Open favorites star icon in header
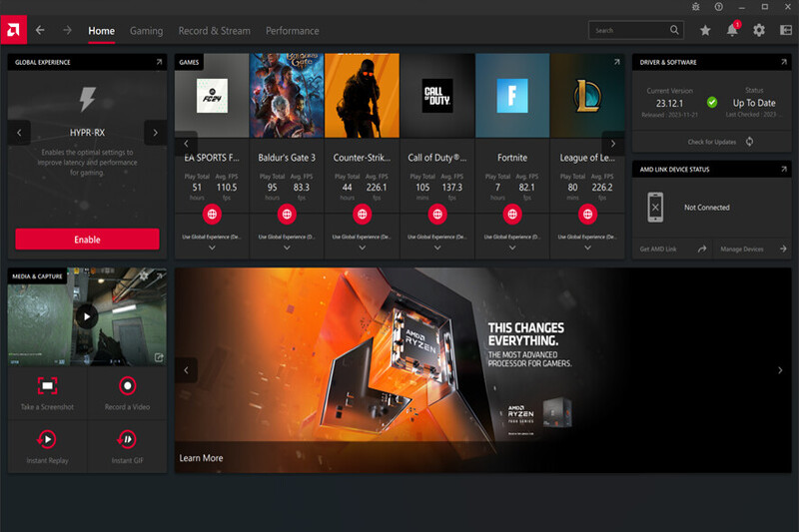This screenshot has width=799, height=532. [705, 30]
